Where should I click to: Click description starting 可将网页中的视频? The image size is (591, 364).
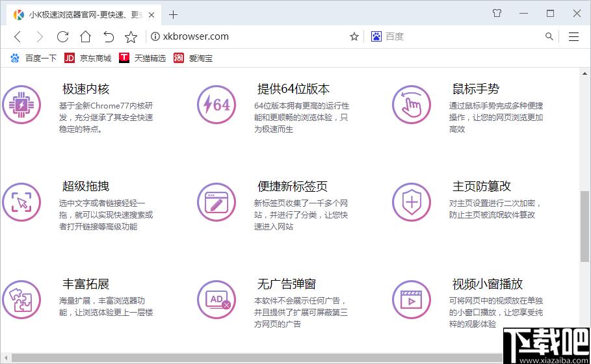[496, 312]
